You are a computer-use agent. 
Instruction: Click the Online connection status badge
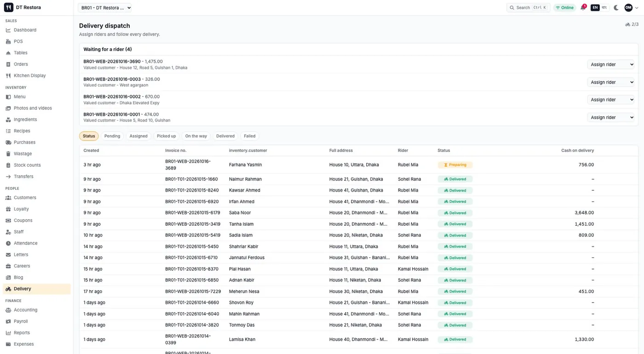tap(565, 8)
